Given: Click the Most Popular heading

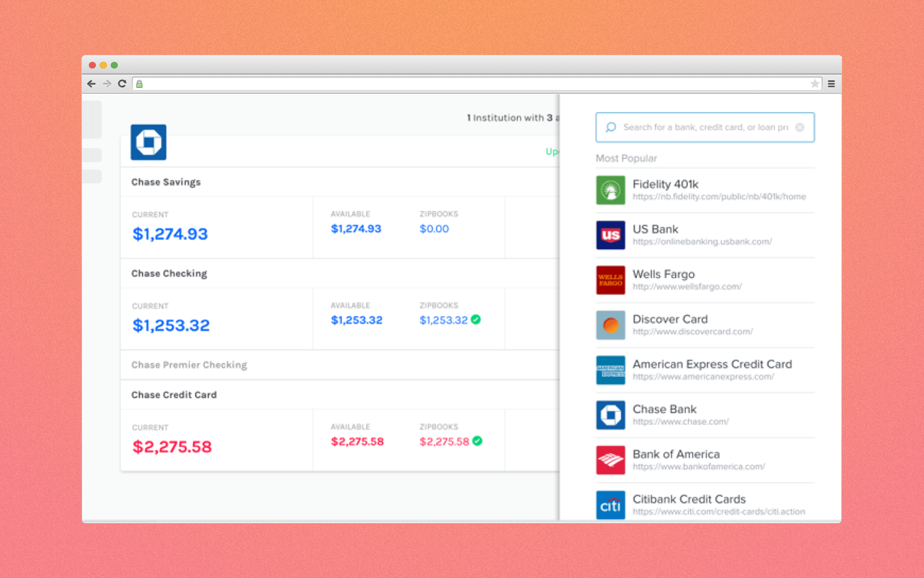Looking at the screenshot, I should [627, 158].
